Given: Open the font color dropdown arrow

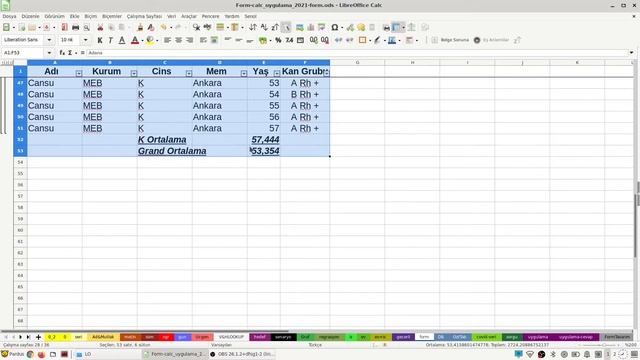Looking at the screenshot, I should coord(142,40).
